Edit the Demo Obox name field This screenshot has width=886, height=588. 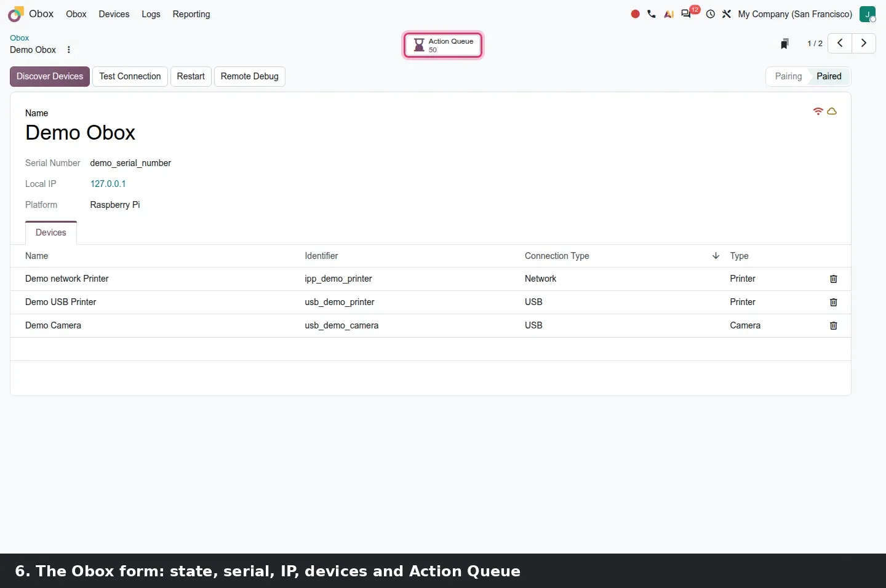click(x=80, y=133)
